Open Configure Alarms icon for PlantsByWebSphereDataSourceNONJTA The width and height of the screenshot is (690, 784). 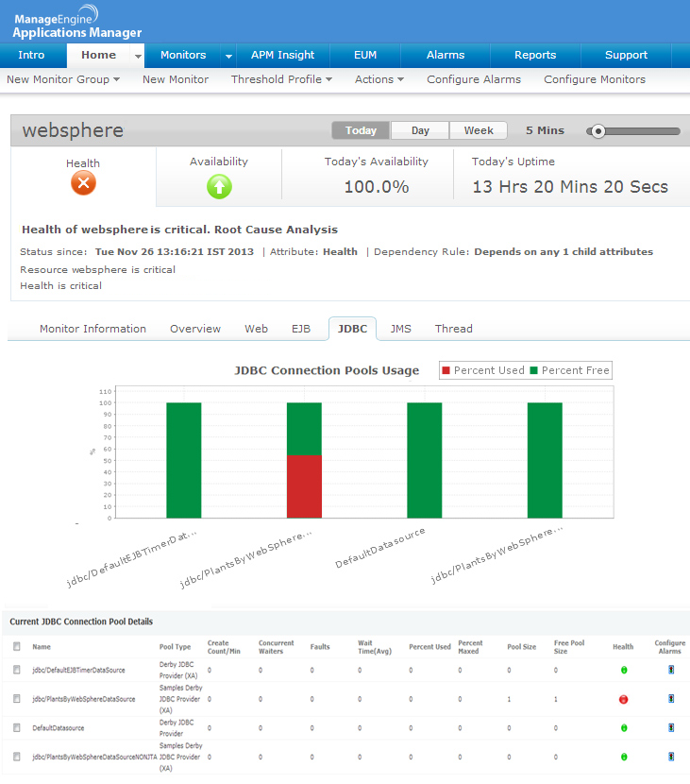tap(671, 757)
